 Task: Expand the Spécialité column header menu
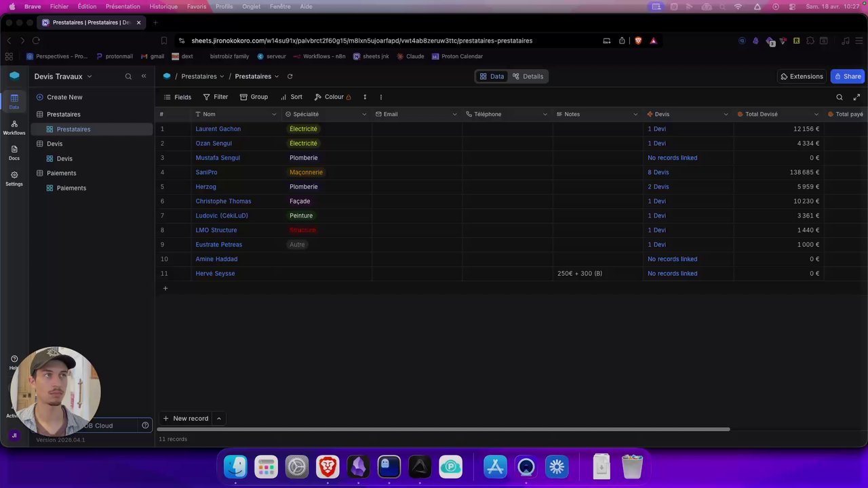(364, 115)
